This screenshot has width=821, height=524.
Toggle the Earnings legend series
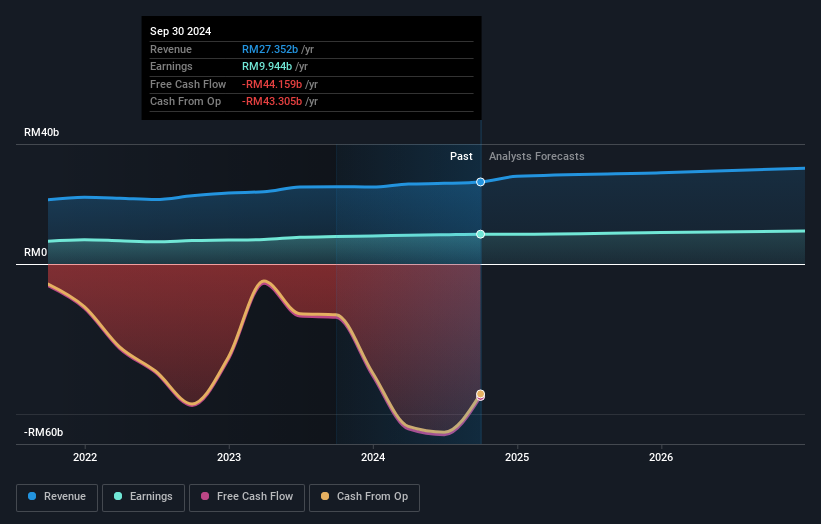143,497
